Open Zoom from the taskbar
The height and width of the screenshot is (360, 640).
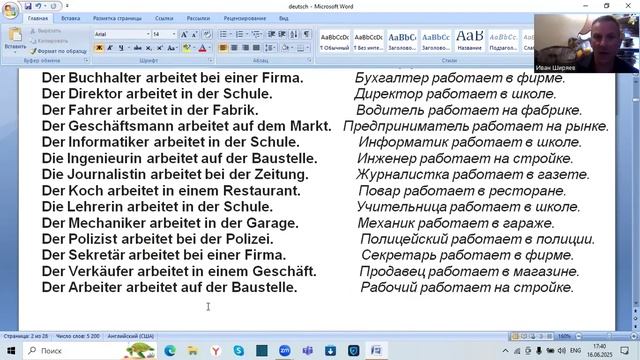pyautogui.click(x=284, y=351)
